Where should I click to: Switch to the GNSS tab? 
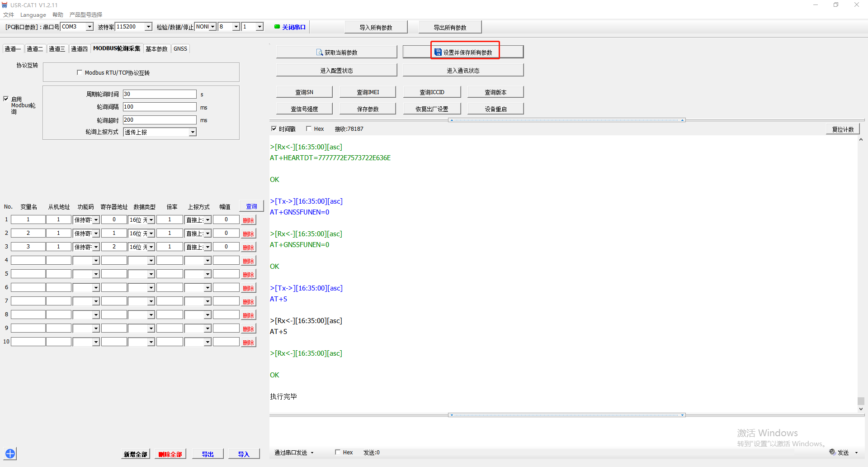[180, 49]
